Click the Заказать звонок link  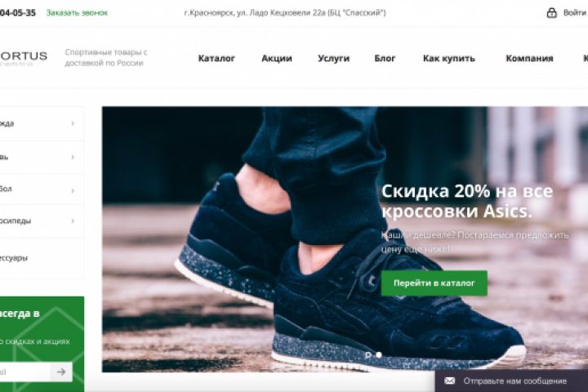pyautogui.click(x=77, y=13)
